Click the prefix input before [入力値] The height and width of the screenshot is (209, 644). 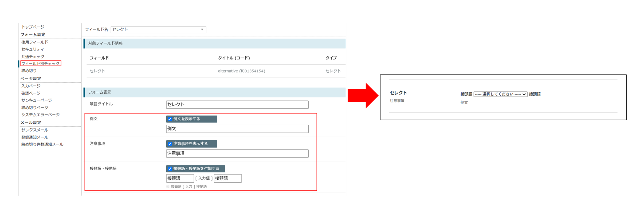point(180,178)
